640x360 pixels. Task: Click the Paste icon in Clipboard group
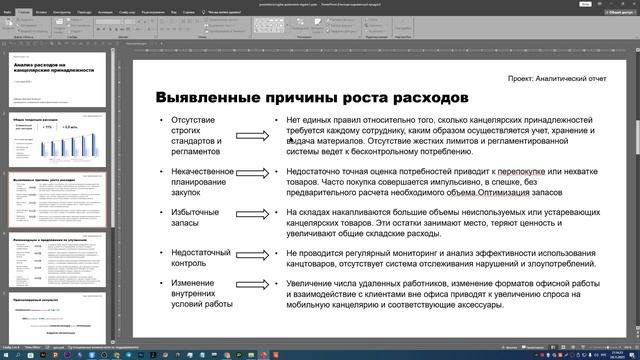[x=9, y=23]
